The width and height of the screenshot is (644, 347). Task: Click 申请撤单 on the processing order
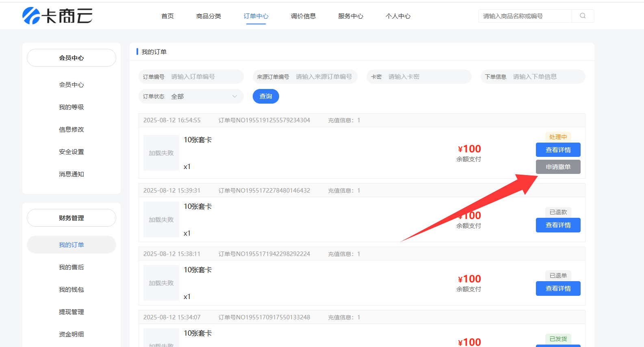(x=558, y=167)
